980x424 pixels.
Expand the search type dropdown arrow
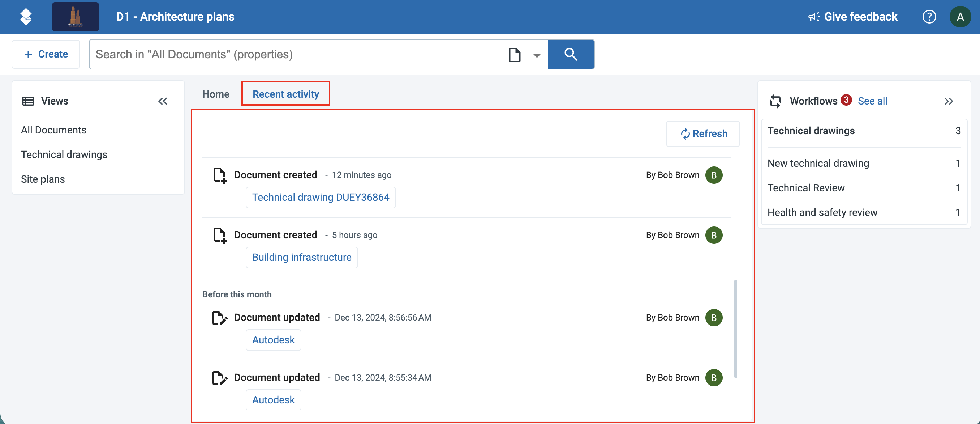[x=537, y=56]
